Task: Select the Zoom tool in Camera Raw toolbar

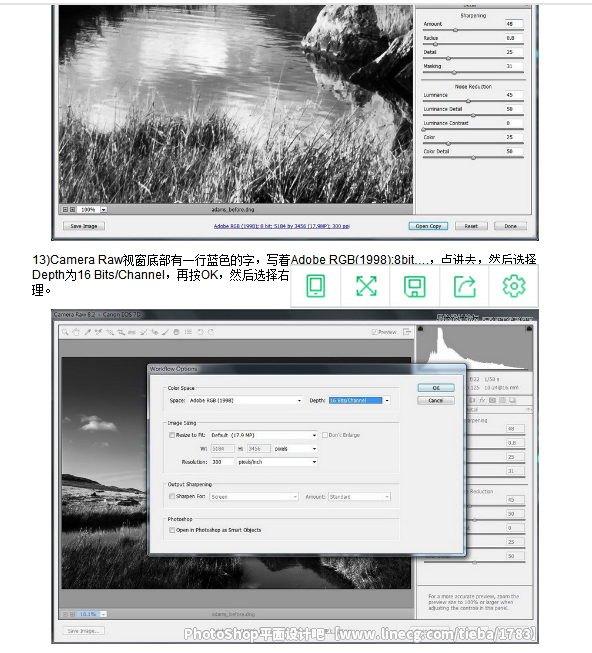Action: pos(65,332)
